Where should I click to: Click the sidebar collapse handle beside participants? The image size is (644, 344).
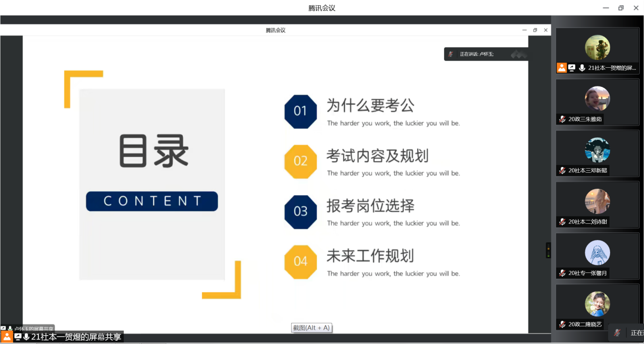tap(548, 250)
